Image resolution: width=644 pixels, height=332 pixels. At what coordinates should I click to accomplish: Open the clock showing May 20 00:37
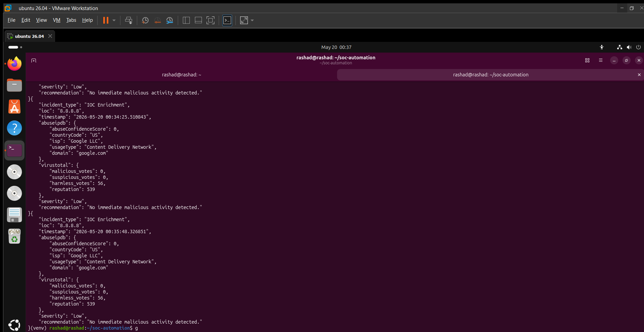[336, 47]
